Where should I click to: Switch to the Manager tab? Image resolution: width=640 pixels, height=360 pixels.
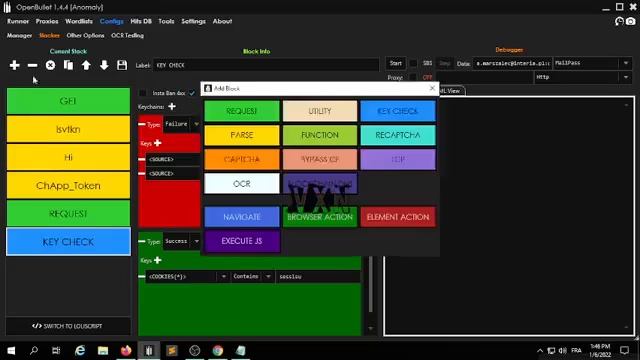(19, 36)
